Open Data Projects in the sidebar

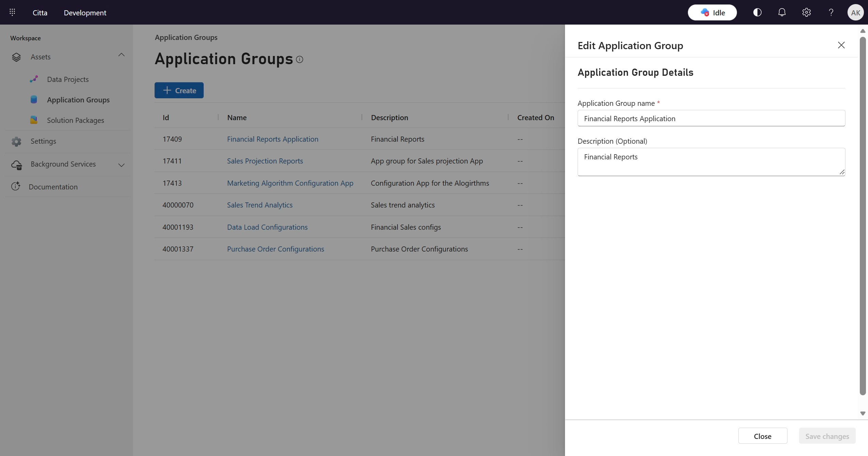tap(68, 79)
